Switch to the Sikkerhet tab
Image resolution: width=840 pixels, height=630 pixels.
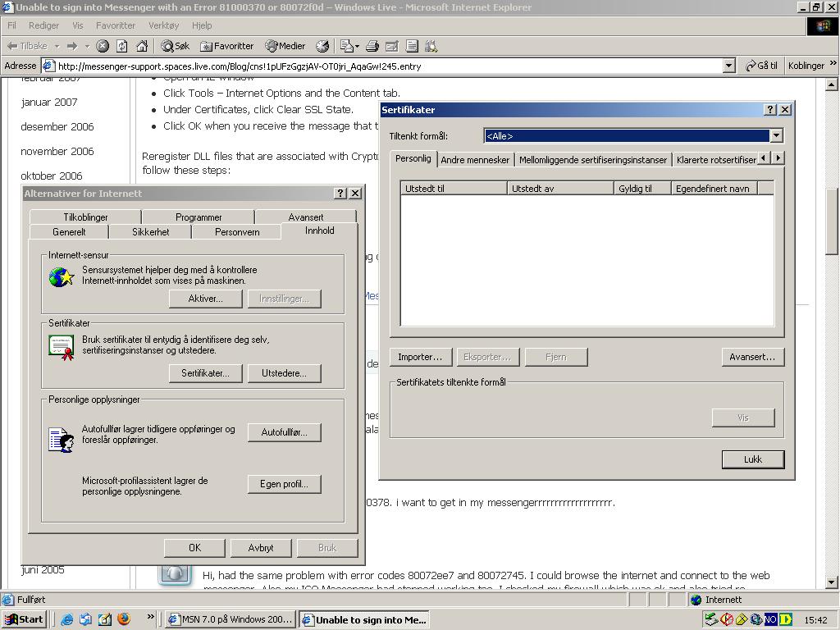click(151, 232)
